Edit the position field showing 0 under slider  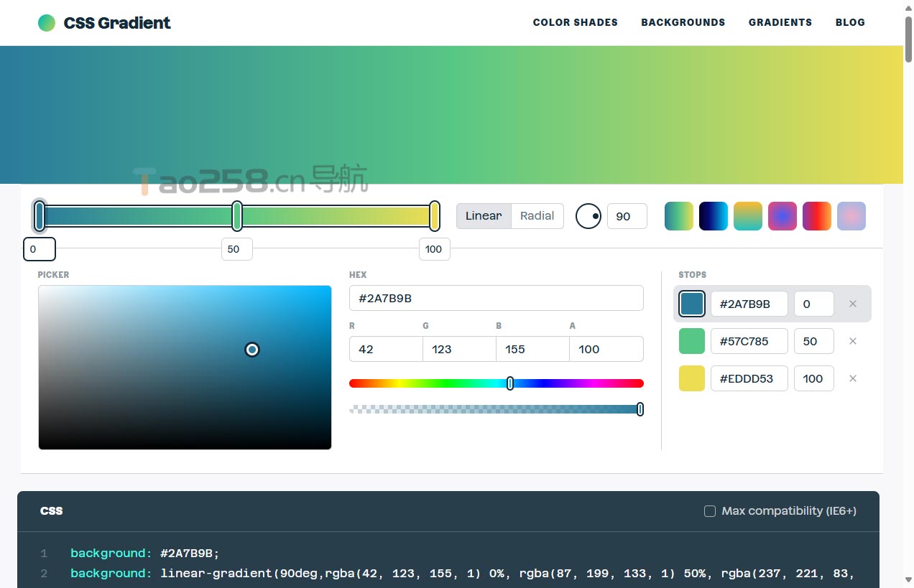point(40,249)
